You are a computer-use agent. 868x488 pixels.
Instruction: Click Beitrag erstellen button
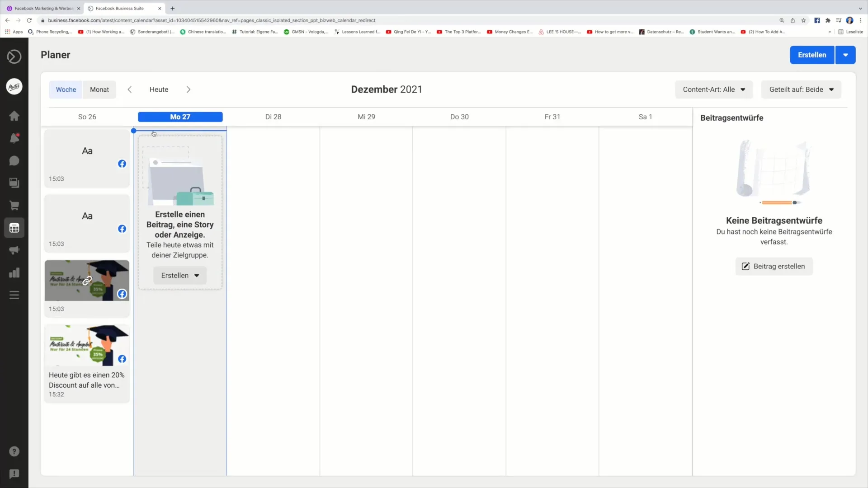[774, 266]
